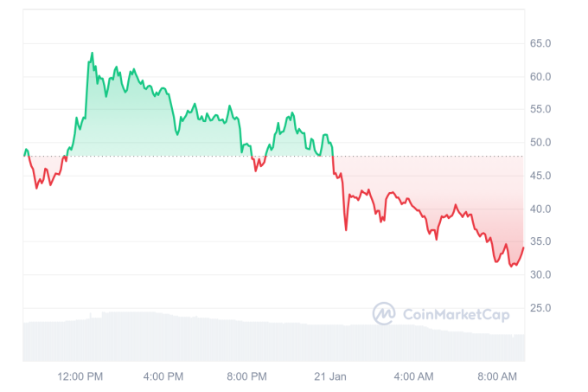
Task: Click the 50.0 price axis label
Action: coord(540,143)
